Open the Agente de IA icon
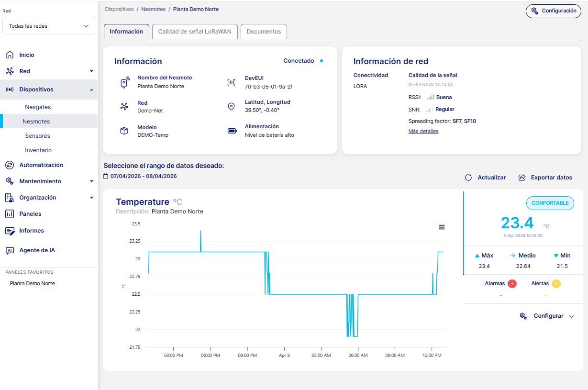This screenshot has height=390, width=588. (10, 250)
